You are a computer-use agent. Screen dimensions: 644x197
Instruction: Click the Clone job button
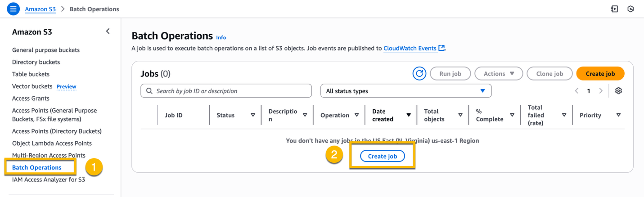(549, 74)
